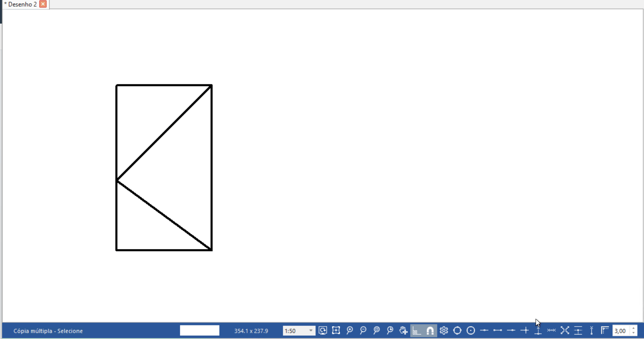Viewport: 644px width, 339px height.
Task: Click the zoom in magnifier icon
Action: (350, 330)
